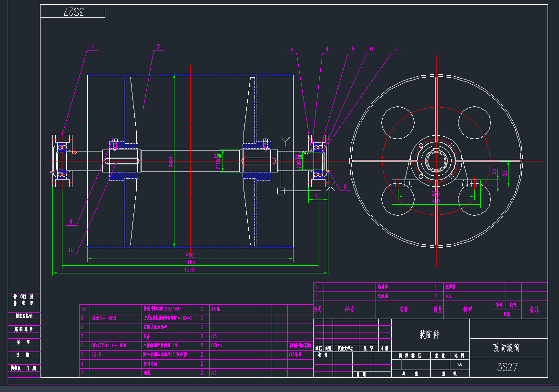Select the 120 height dimension in side view
Viewport: 559px width, 392px height.
[x=504, y=174]
